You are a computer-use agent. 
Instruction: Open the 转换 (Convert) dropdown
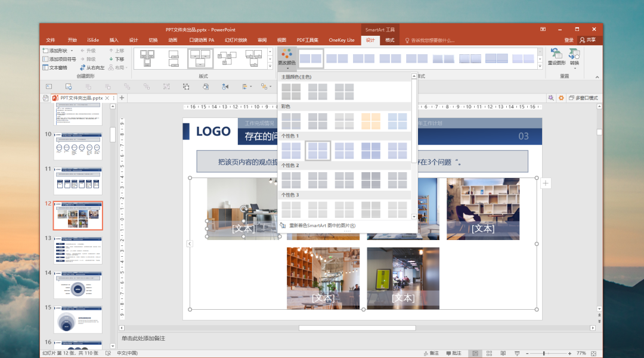[x=574, y=58]
